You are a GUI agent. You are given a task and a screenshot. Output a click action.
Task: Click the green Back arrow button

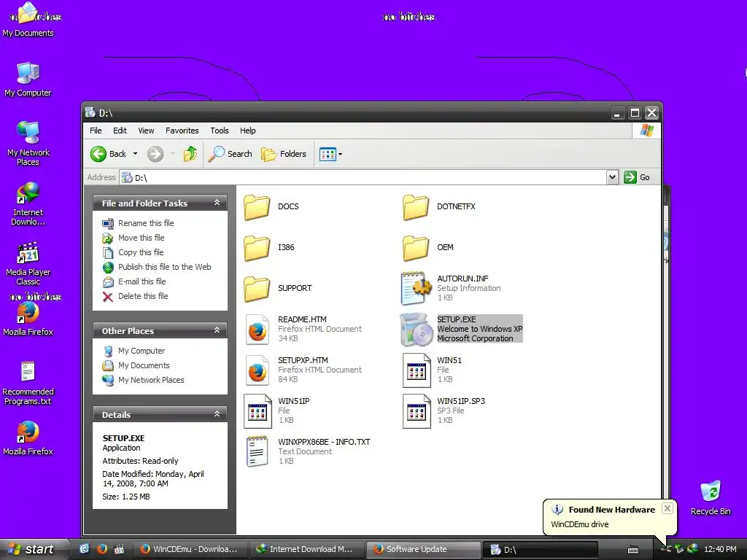pos(98,154)
